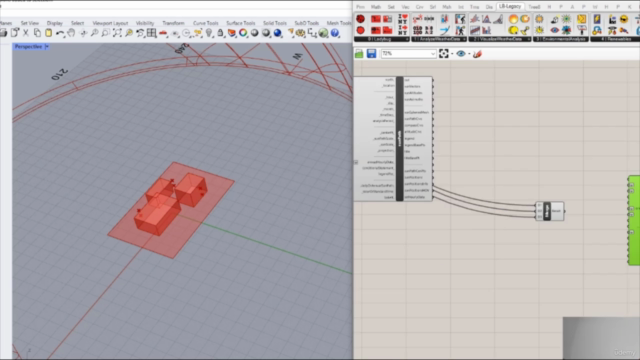Viewport: 640px width, 360px height.
Task: Click the sunVectors output on sunPath
Action: tap(413, 87)
